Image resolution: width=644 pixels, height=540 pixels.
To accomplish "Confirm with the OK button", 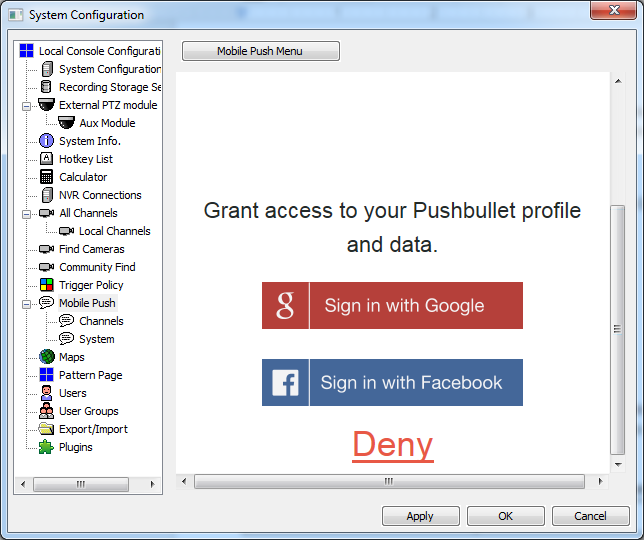I will (506, 516).
